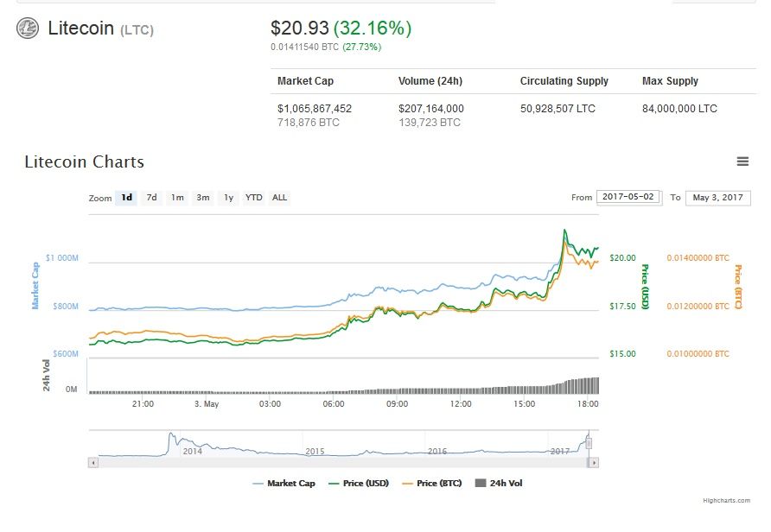Toggle Price (BTC) series in legend

click(431, 484)
